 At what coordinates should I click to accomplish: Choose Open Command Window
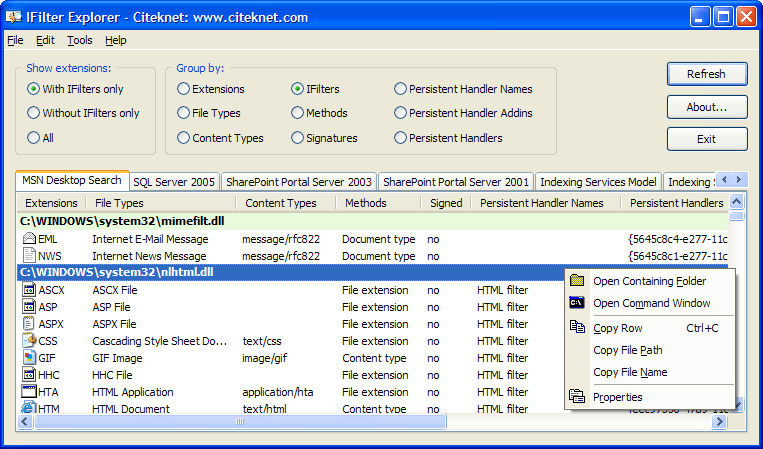point(650,303)
